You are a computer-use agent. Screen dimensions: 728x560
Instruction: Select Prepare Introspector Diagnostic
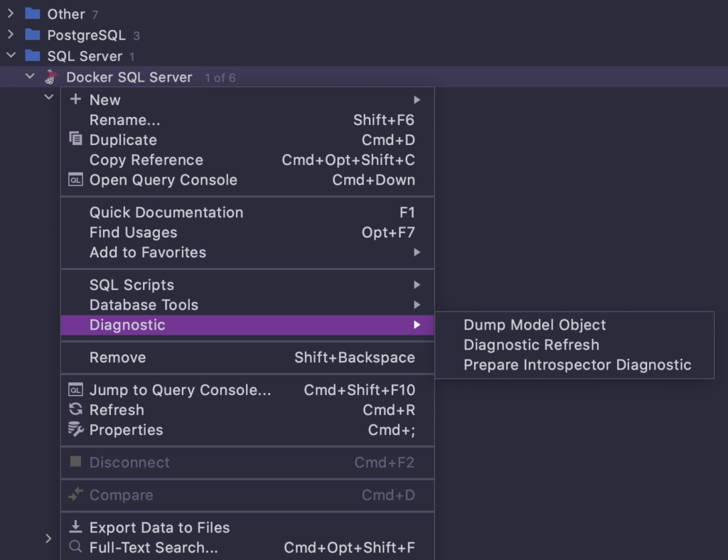point(574,365)
